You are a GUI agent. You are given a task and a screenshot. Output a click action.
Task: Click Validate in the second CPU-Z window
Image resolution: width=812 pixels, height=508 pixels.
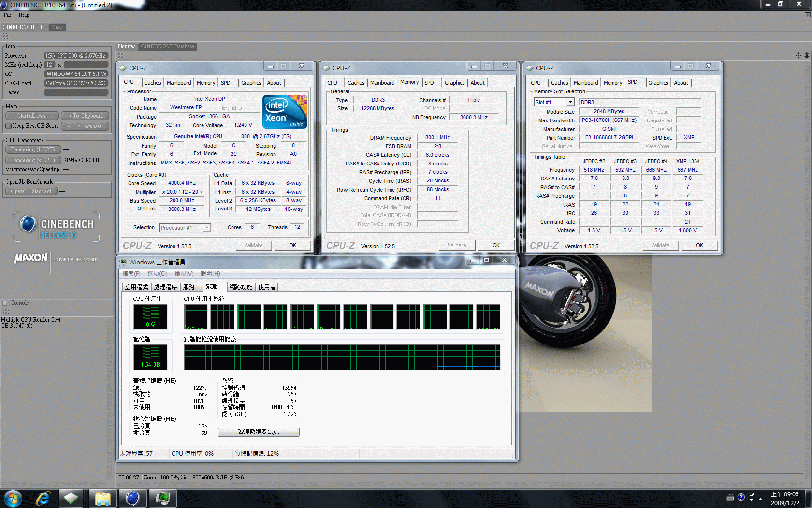[x=457, y=245]
